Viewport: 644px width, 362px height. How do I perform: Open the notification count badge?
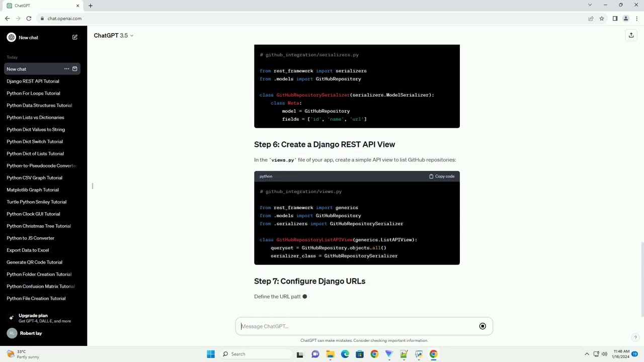pyautogui.click(x=635, y=354)
